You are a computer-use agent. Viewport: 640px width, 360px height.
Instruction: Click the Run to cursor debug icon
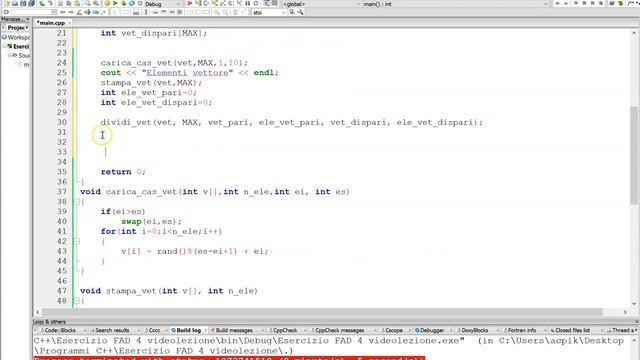[198, 3]
